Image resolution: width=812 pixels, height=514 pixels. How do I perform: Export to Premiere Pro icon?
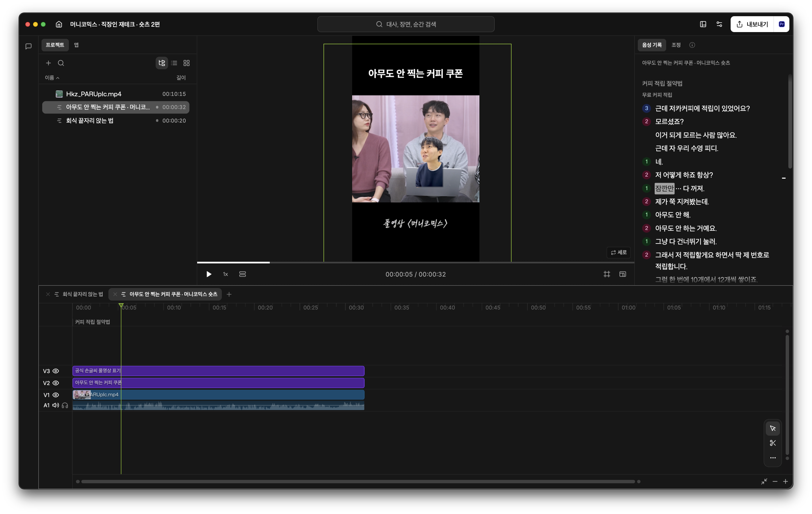click(782, 24)
